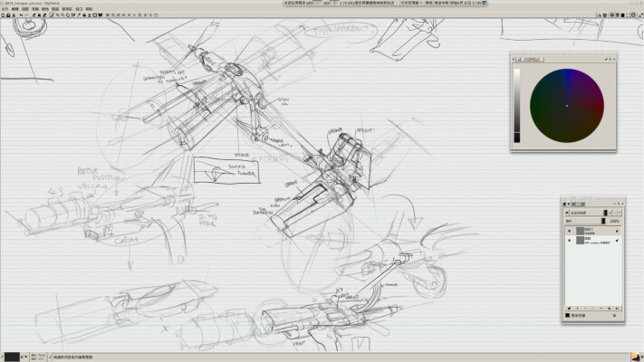
Task: Open the File menu (文件)
Action: click(x=5, y=9)
